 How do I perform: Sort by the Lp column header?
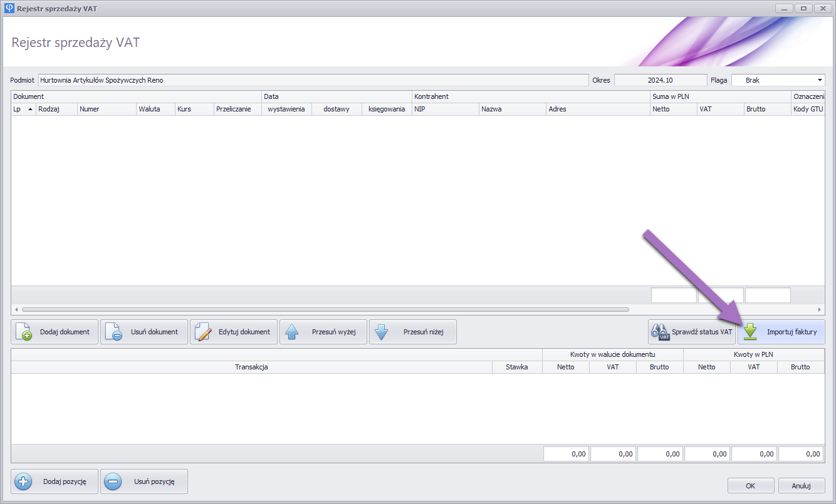click(x=23, y=109)
